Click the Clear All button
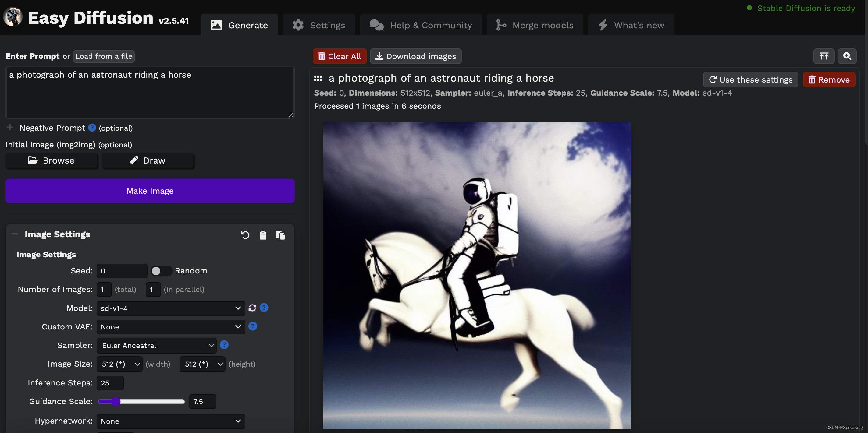 click(x=339, y=56)
